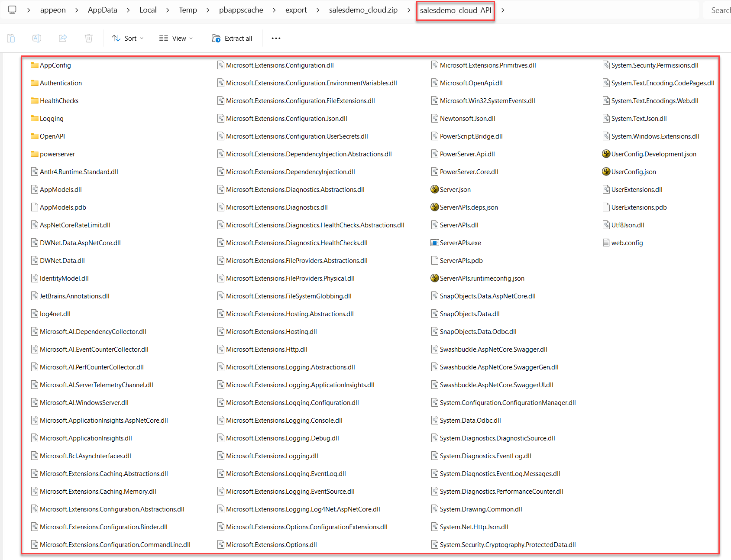731x560 pixels.
Task: Select the web.config file
Action: point(627,243)
